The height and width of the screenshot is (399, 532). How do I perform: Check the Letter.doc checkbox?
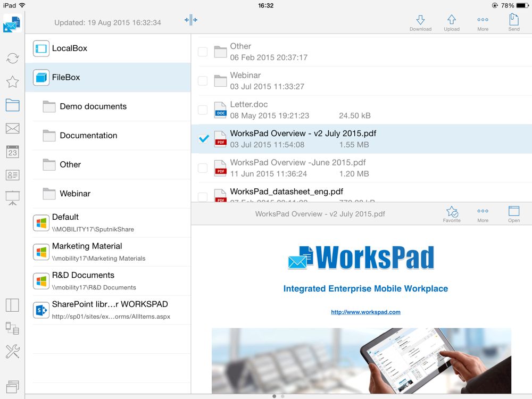pyautogui.click(x=203, y=110)
